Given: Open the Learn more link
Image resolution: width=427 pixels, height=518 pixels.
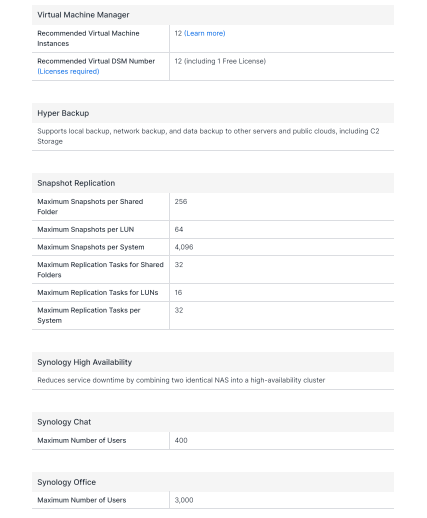Looking at the screenshot, I should click(x=204, y=33).
